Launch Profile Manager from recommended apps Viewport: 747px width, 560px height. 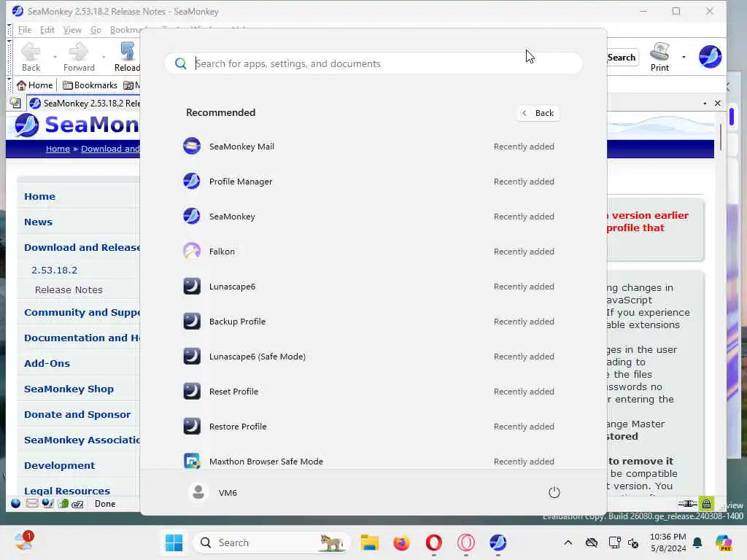point(370,182)
